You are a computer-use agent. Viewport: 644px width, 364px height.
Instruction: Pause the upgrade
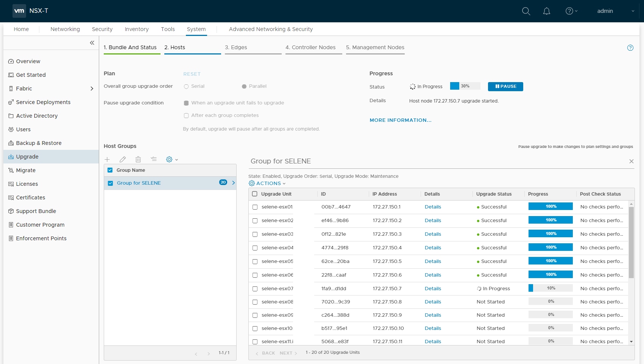[505, 87]
